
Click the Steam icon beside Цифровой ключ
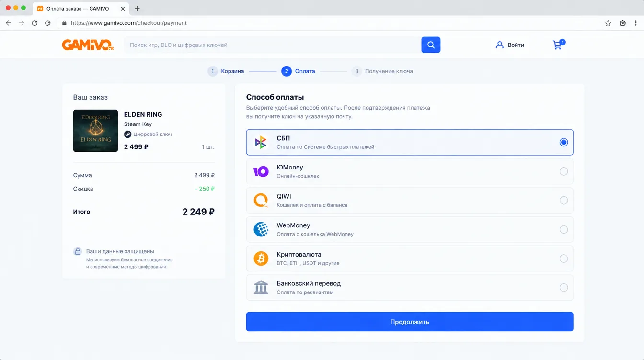(x=127, y=135)
